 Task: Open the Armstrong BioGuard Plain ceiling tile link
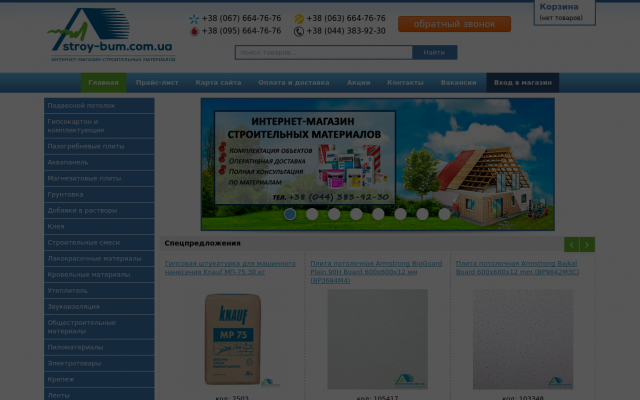pos(376,272)
